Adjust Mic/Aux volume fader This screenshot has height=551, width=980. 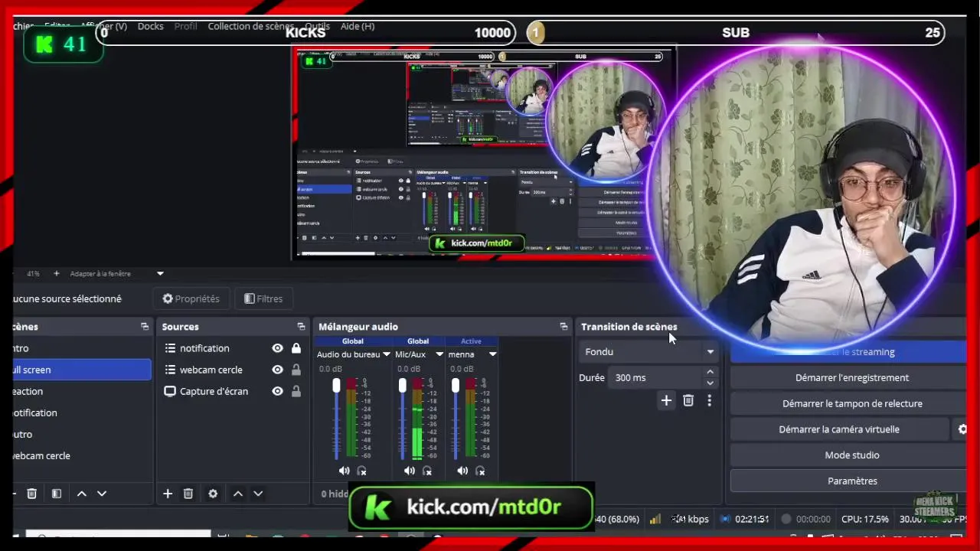click(402, 386)
